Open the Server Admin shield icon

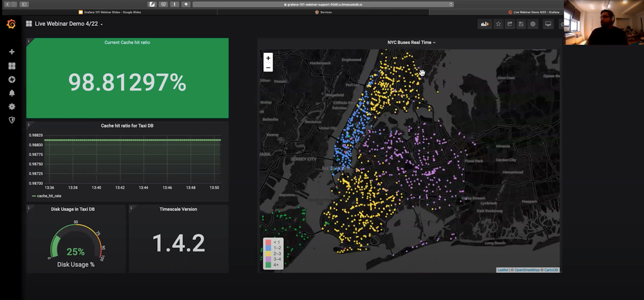point(12,120)
